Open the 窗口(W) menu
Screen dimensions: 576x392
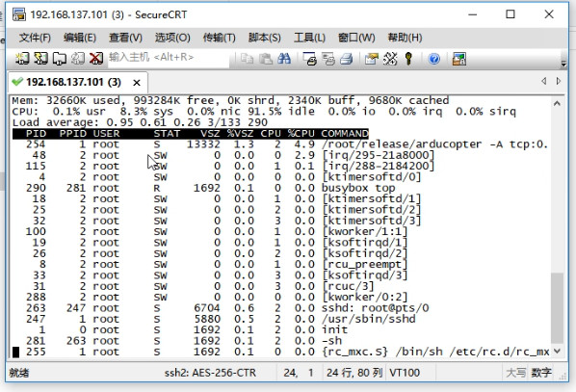coord(356,38)
